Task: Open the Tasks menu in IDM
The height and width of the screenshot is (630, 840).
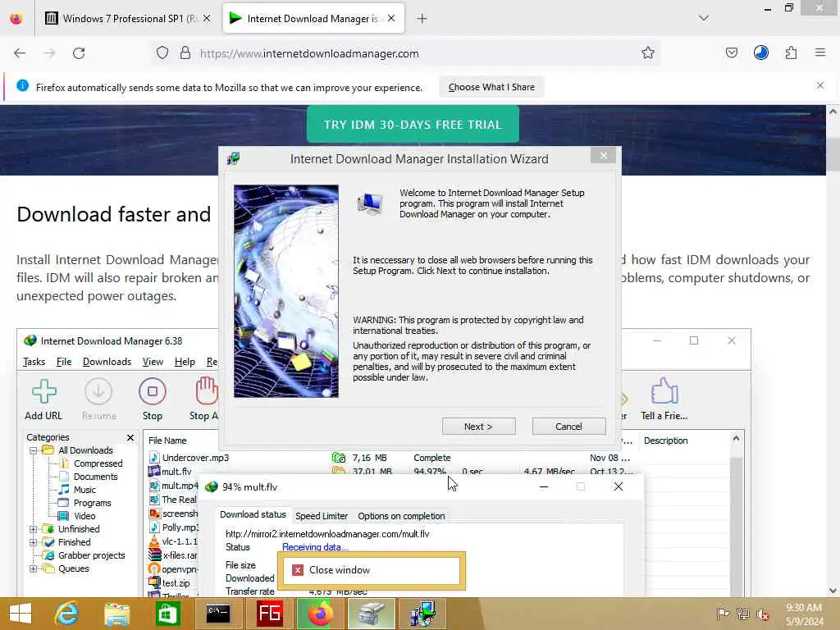Action: (34, 362)
